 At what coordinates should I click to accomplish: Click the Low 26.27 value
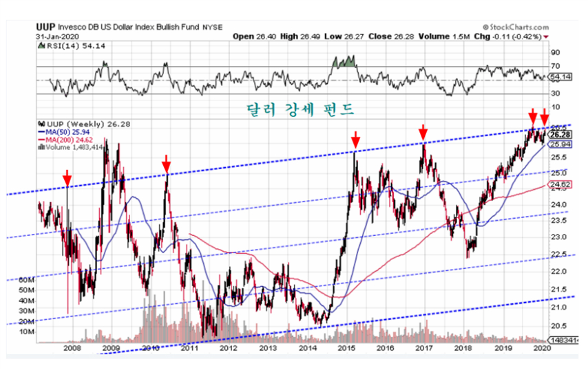[344, 36]
